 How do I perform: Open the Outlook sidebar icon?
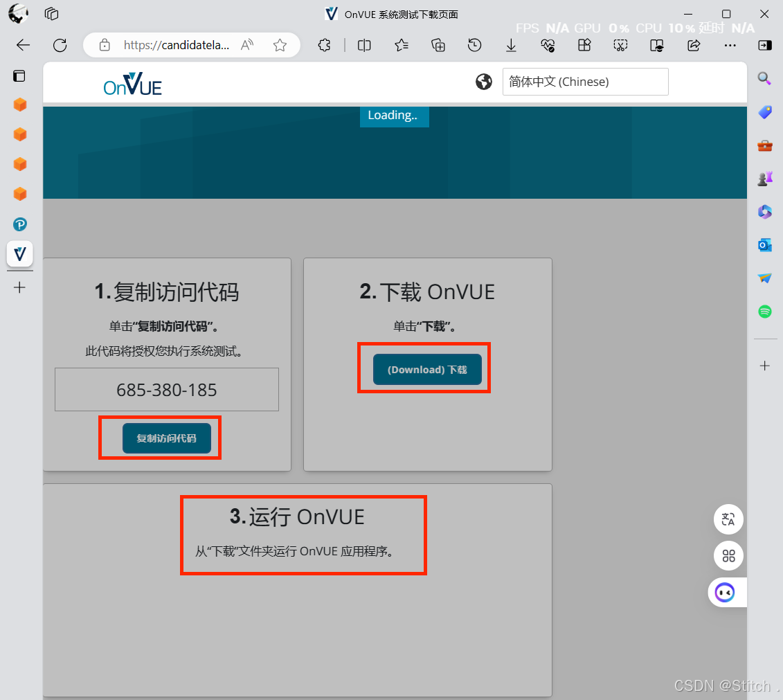tap(764, 245)
